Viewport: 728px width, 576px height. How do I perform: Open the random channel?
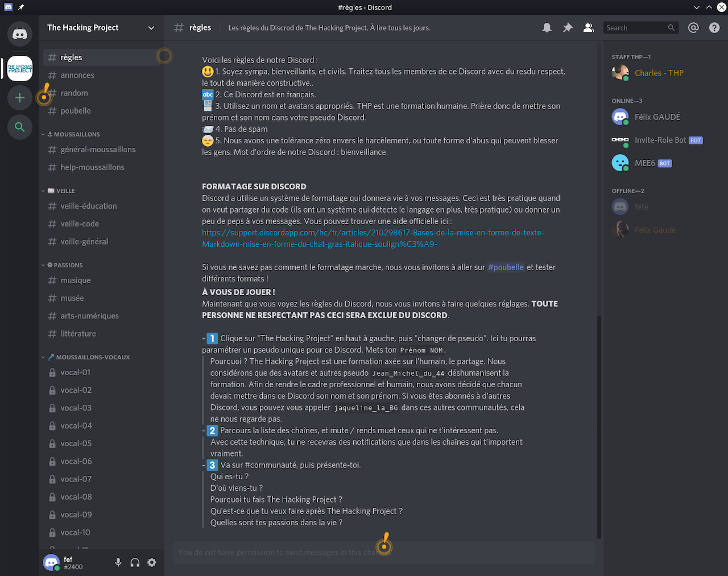[101, 93]
